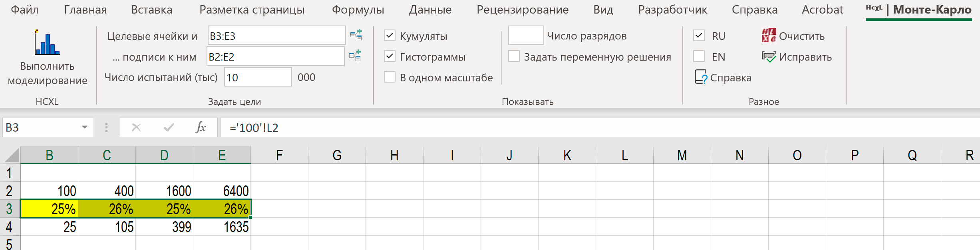Cancel formula entry with X icon

[136, 128]
